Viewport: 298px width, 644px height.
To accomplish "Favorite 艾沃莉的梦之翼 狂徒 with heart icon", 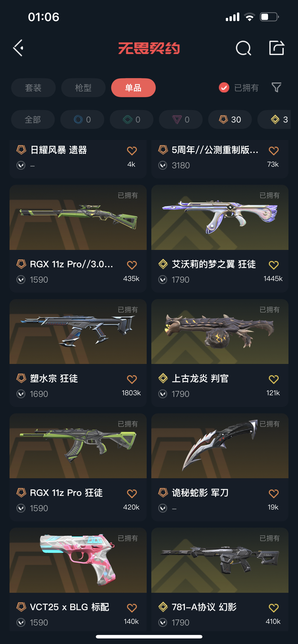I will point(273,265).
